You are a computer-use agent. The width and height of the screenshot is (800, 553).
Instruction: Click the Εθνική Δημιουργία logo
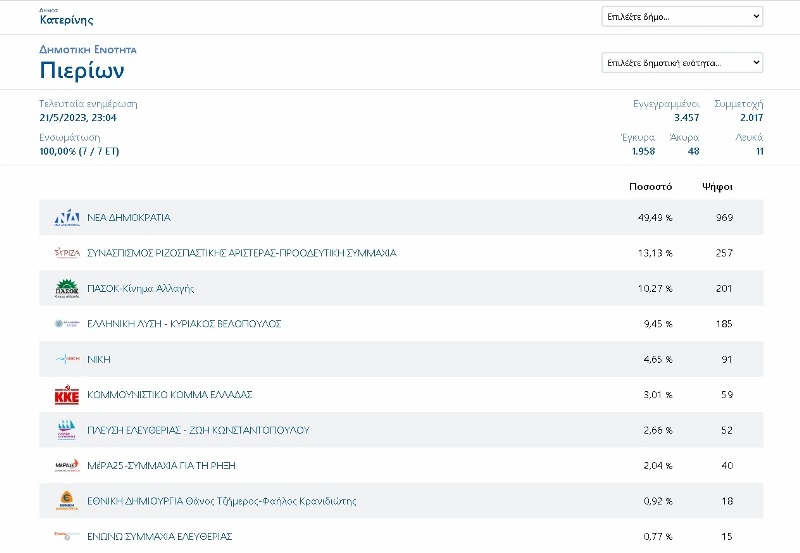pyautogui.click(x=67, y=501)
